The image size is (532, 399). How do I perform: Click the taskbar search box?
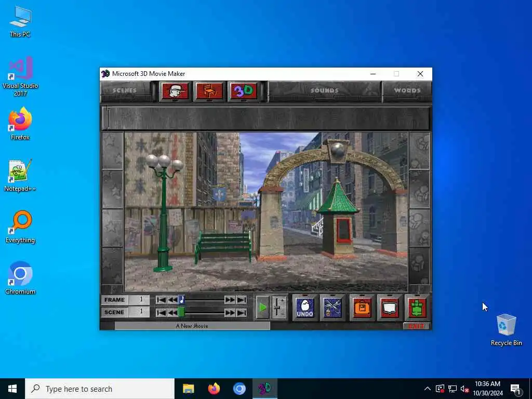[x=100, y=389]
